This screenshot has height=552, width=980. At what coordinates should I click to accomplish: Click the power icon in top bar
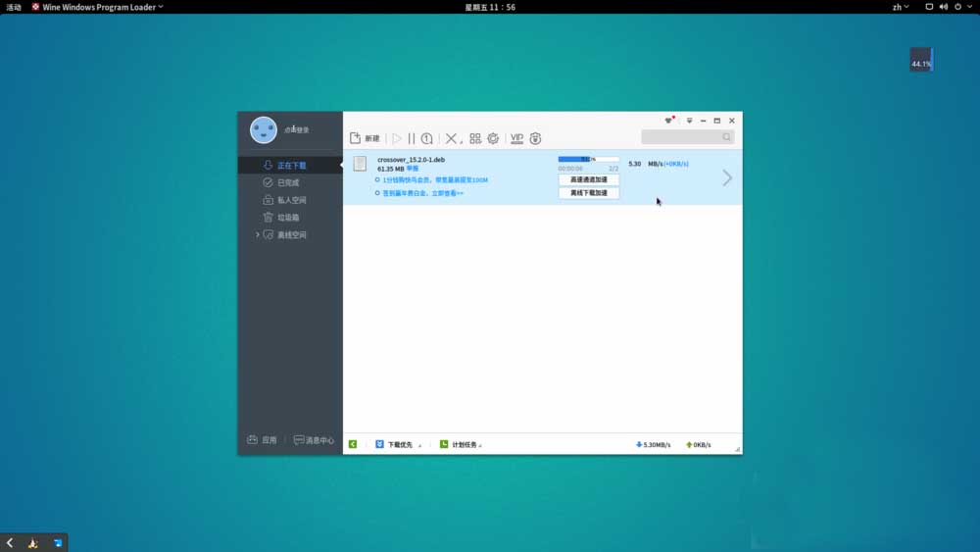[x=958, y=7]
